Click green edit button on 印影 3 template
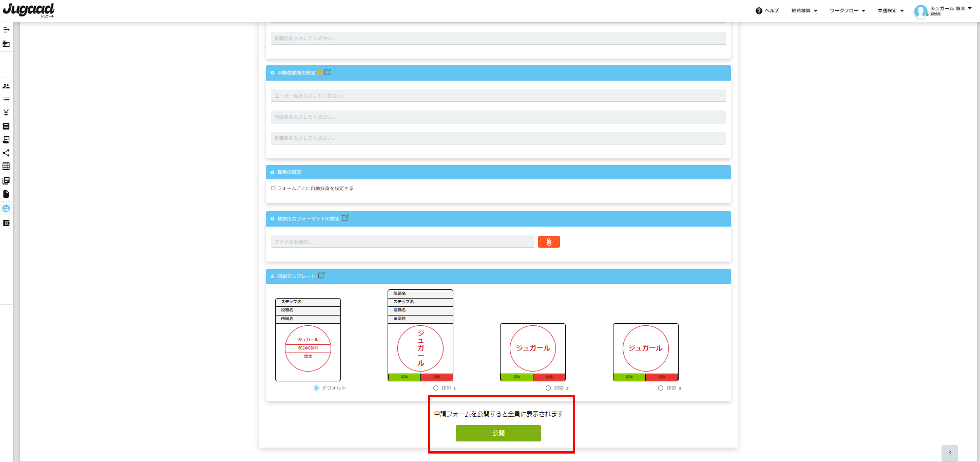 (629, 377)
